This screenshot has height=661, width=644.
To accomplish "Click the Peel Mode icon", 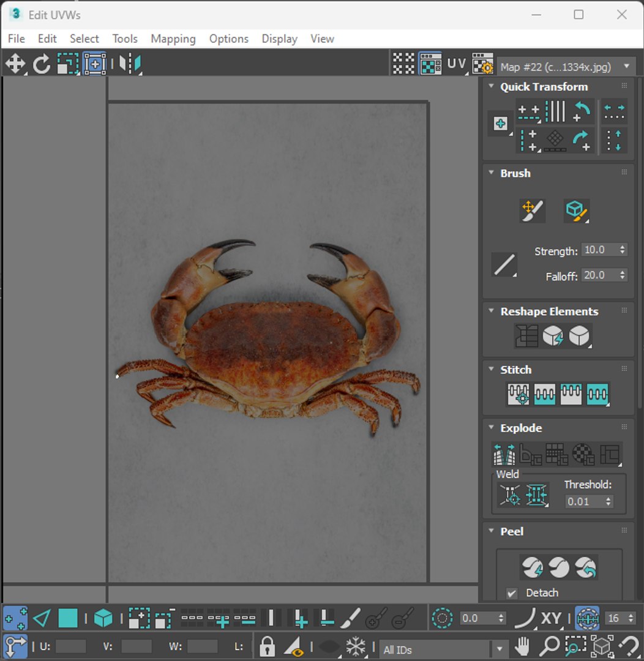I will pos(560,567).
